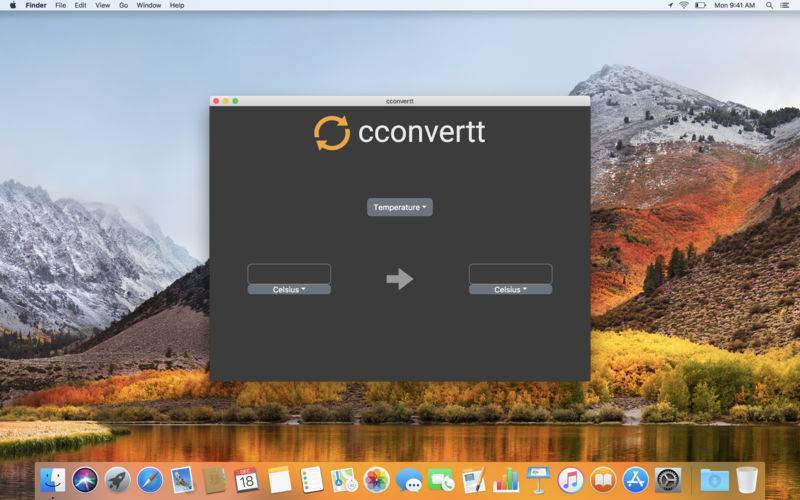Viewport: 800px width, 500px height.
Task: Open the File menu
Action: 60,5
